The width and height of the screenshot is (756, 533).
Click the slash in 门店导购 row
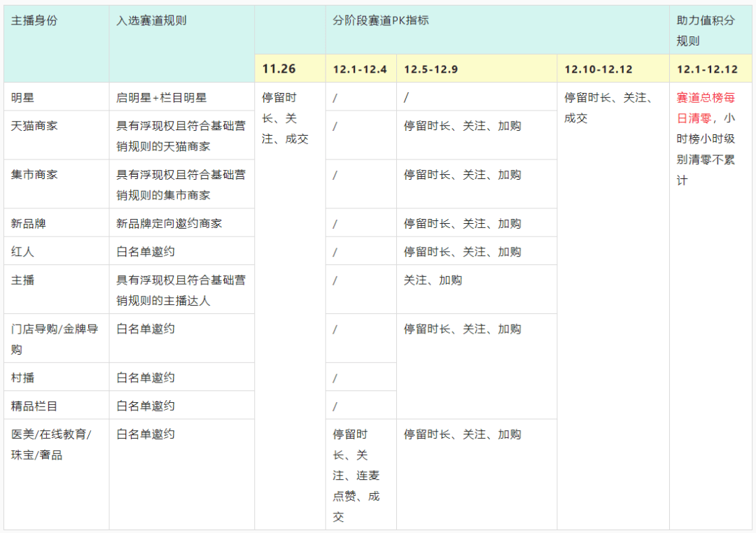click(x=335, y=329)
